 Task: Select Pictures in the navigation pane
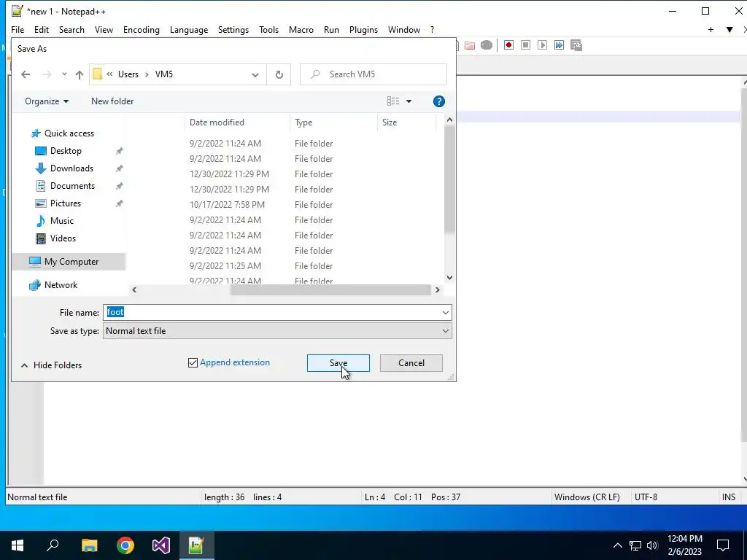pyautogui.click(x=65, y=203)
